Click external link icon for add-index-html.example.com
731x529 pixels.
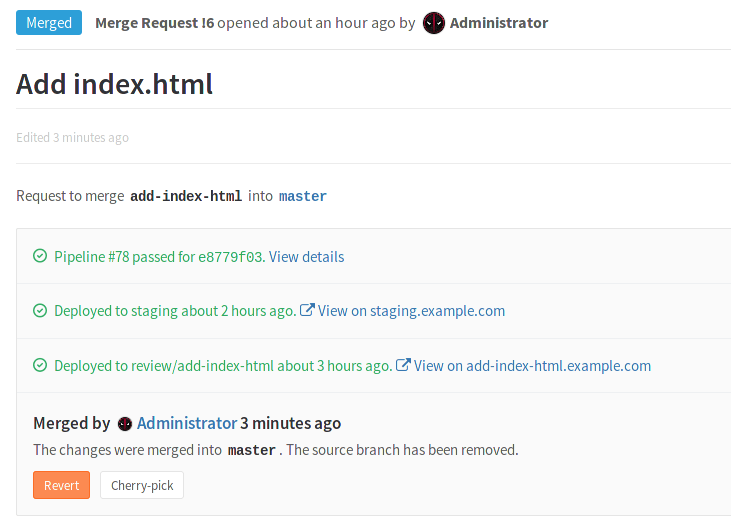(404, 365)
